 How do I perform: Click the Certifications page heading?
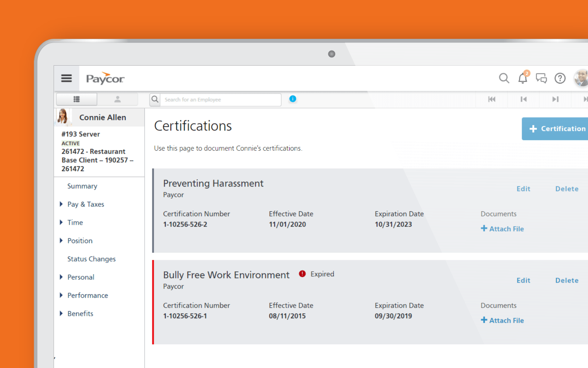pyautogui.click(x=193, y=126)
